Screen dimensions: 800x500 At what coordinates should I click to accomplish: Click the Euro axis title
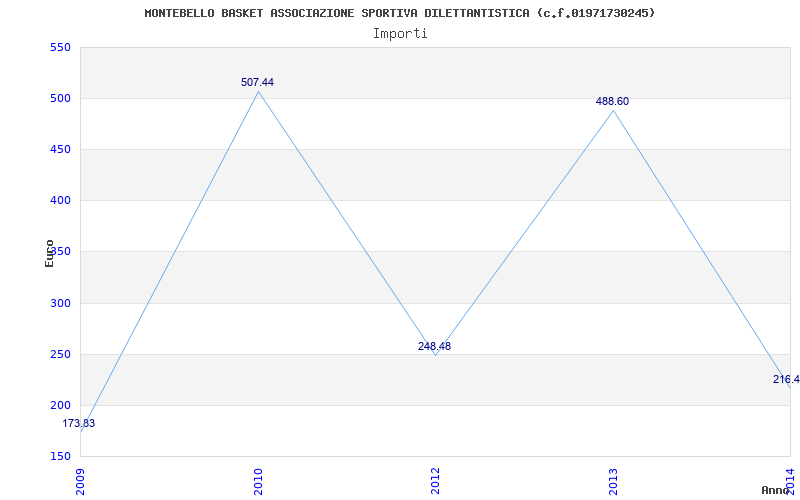(49, 253)
